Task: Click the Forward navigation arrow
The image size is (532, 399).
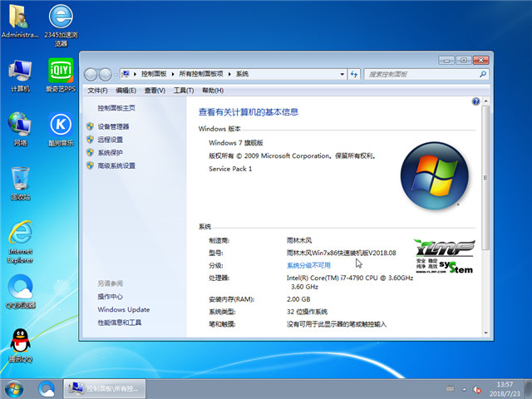Action: tap(106, 74)
